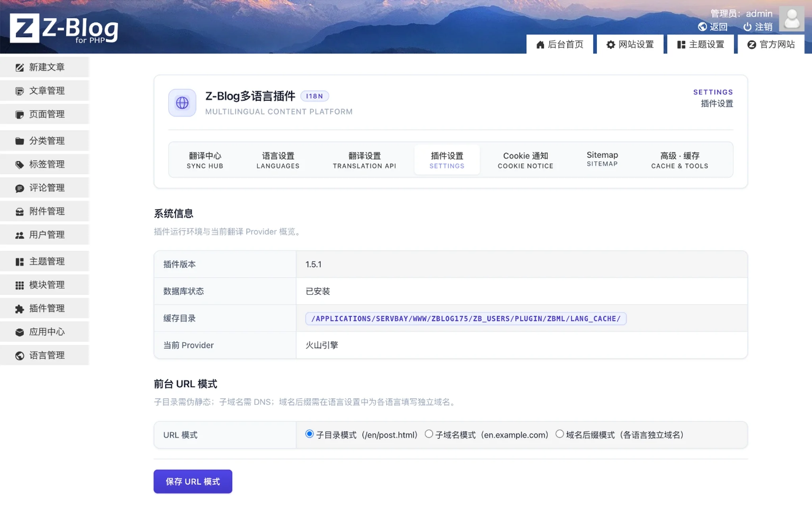The height and width of the screenshot is (507, 812).
Task: Open 新建文章 in the sidebar
Action: click(44, 67)
